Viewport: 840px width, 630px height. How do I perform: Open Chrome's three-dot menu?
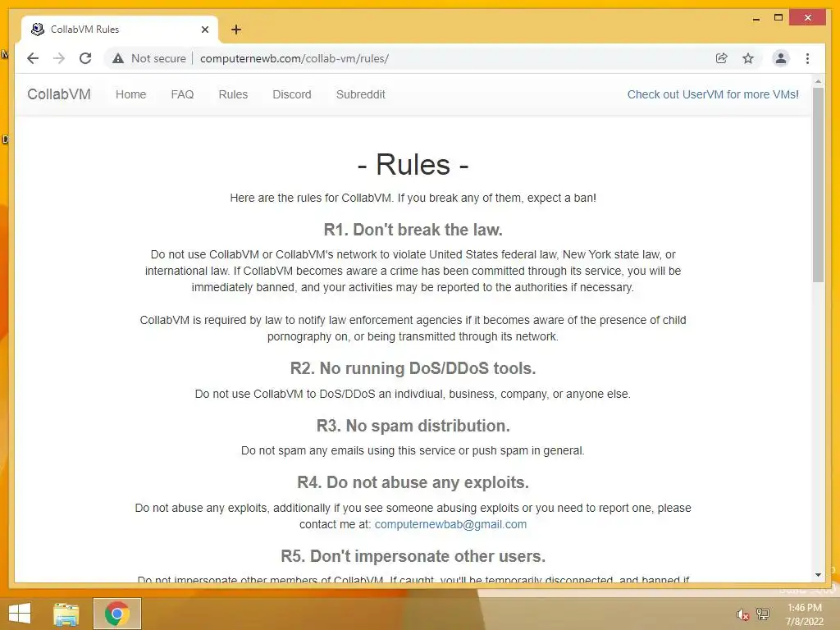807,58
